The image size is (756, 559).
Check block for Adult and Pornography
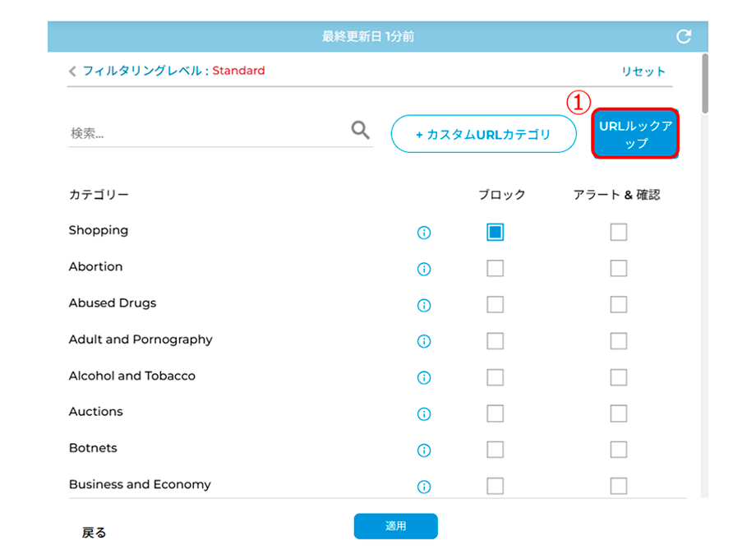click(x=496, y=341)
